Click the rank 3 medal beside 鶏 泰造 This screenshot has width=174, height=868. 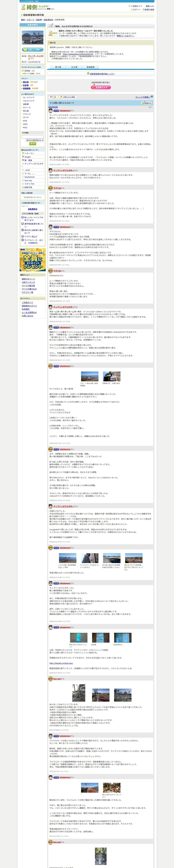[23, 160]
